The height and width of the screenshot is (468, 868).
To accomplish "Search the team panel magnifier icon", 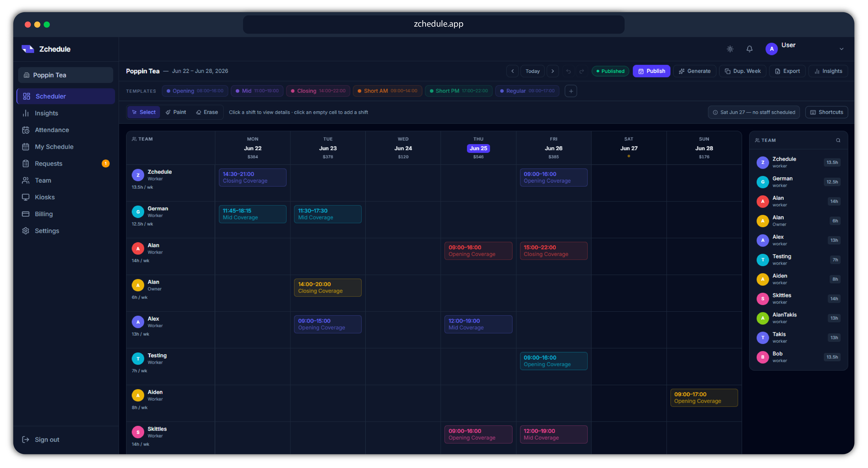I will 838,140.
